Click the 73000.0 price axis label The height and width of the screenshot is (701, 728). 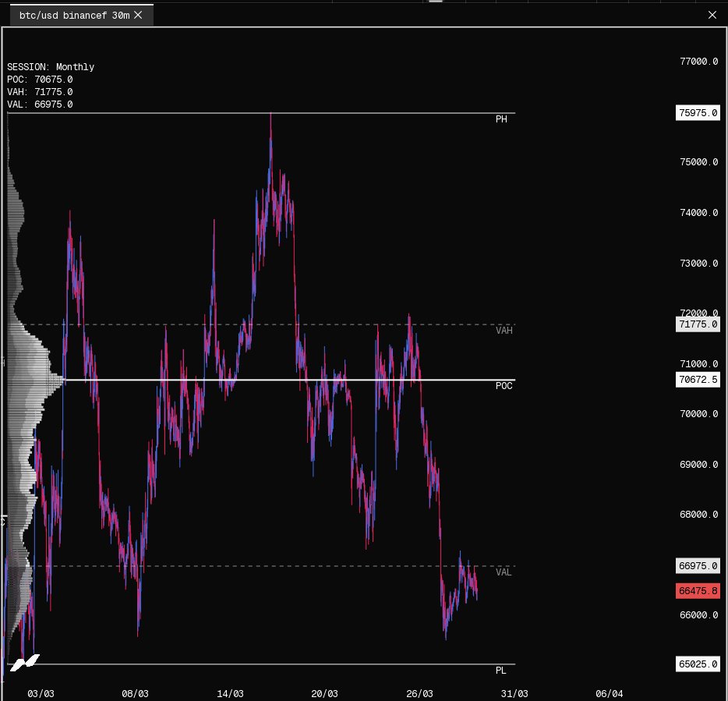tap(698, 264)
